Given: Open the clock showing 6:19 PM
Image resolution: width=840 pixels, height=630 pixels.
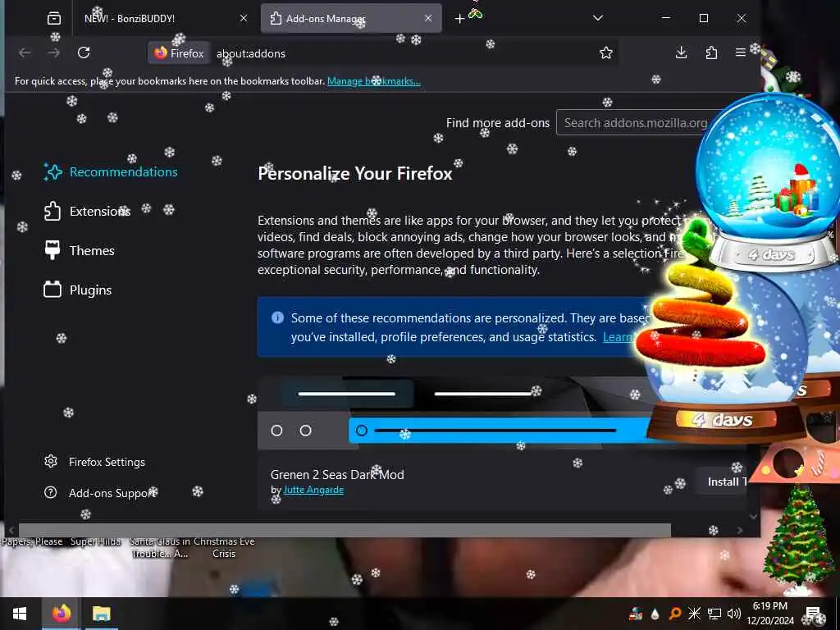Looking at the screenshot, I should 770,614.
